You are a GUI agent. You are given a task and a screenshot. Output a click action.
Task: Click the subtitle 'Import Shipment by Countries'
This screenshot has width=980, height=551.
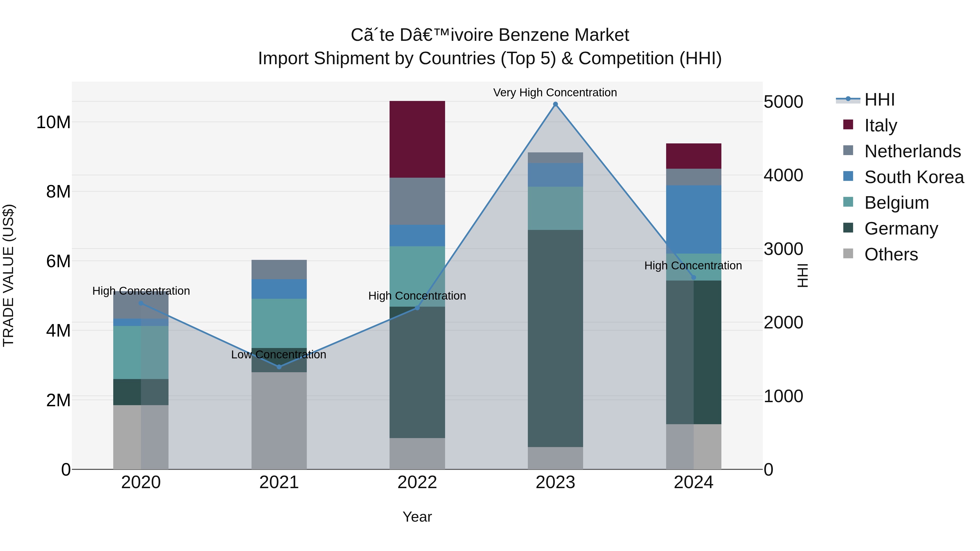coord(377,59)
